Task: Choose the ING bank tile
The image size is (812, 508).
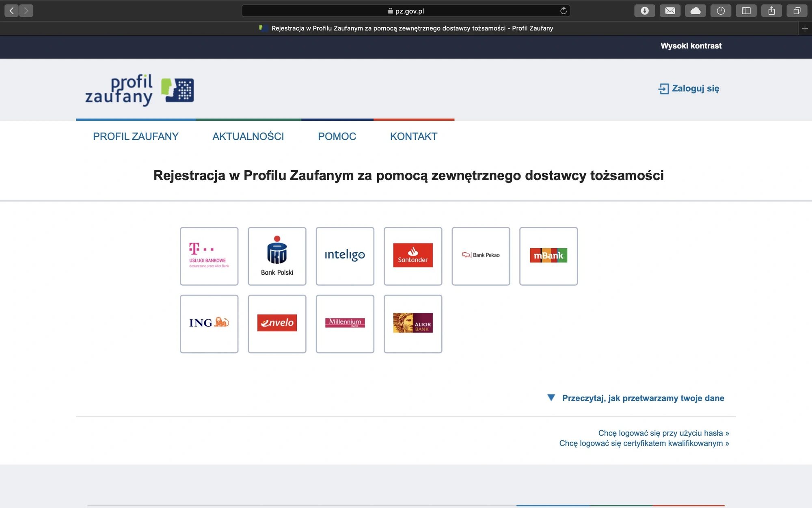Action: coord(209,324)
